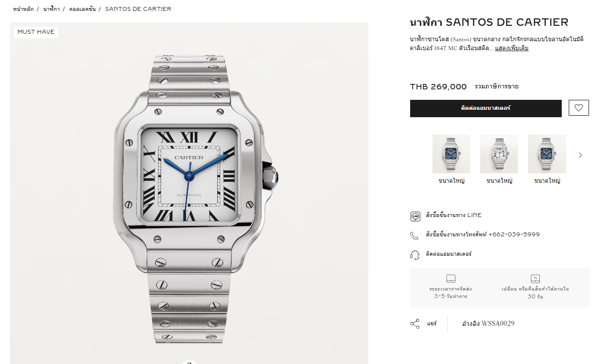Click the share icon
The height and width of the screenshot is (364, 604).
[x=415, y=324]
